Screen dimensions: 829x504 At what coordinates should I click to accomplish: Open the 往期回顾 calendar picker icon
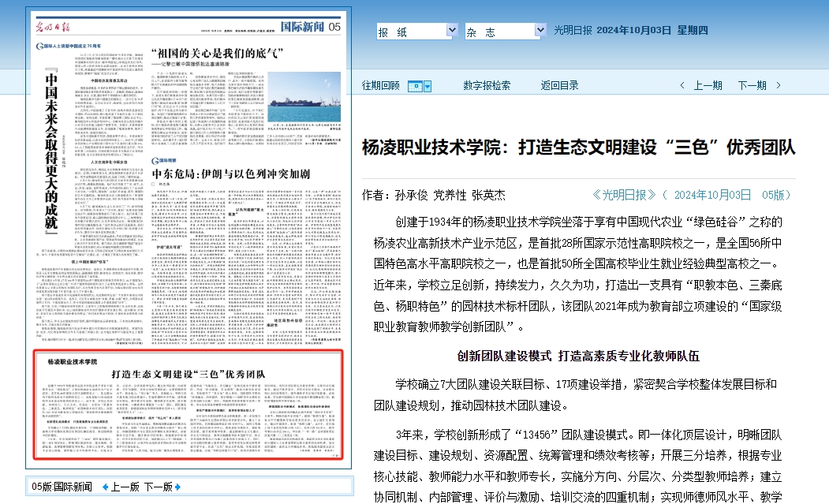(420, 86)
